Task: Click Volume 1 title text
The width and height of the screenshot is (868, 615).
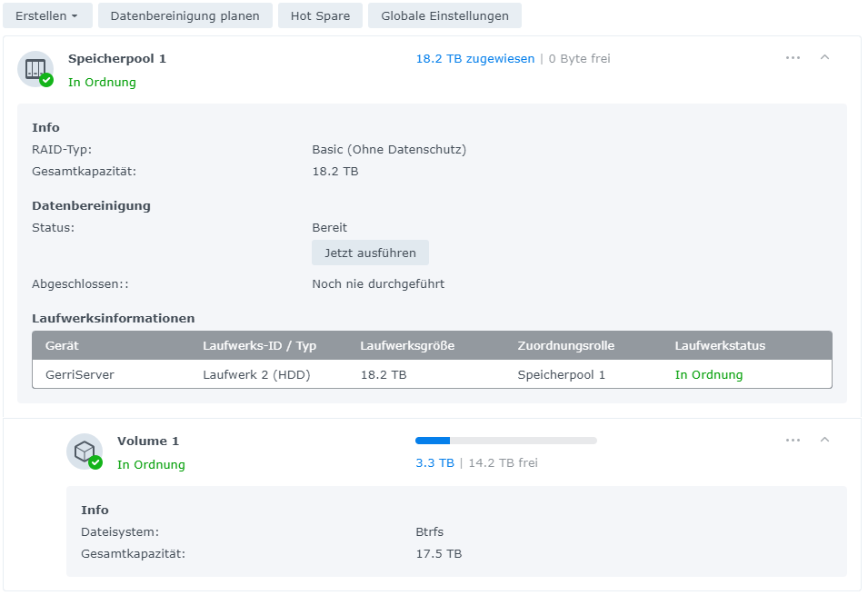Action: pyautogui.click(x=148, y=441)
